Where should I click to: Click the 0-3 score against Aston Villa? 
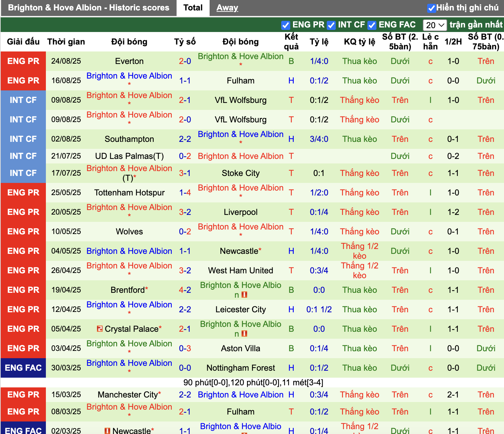tap(185, 348)
